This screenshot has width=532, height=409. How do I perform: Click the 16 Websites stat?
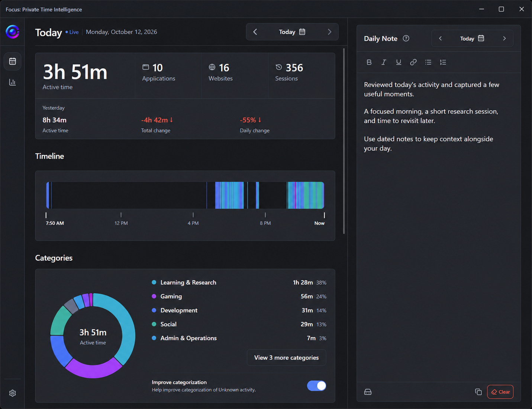click(x=221, y=73)
